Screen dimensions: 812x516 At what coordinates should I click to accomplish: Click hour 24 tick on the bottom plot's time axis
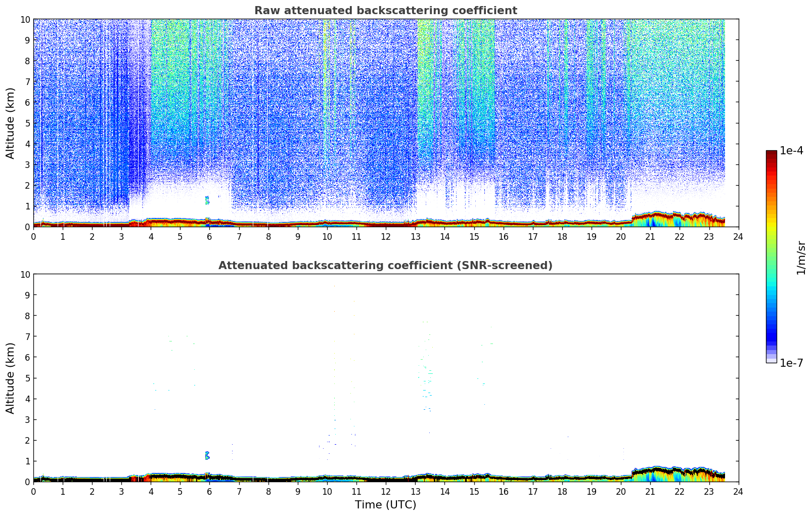tap(738, 491)
